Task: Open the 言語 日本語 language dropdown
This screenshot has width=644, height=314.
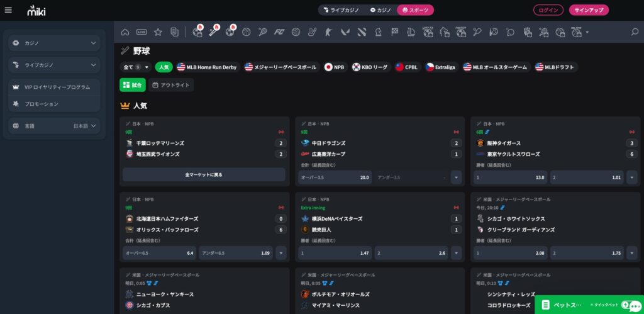Action: point(54,126)
